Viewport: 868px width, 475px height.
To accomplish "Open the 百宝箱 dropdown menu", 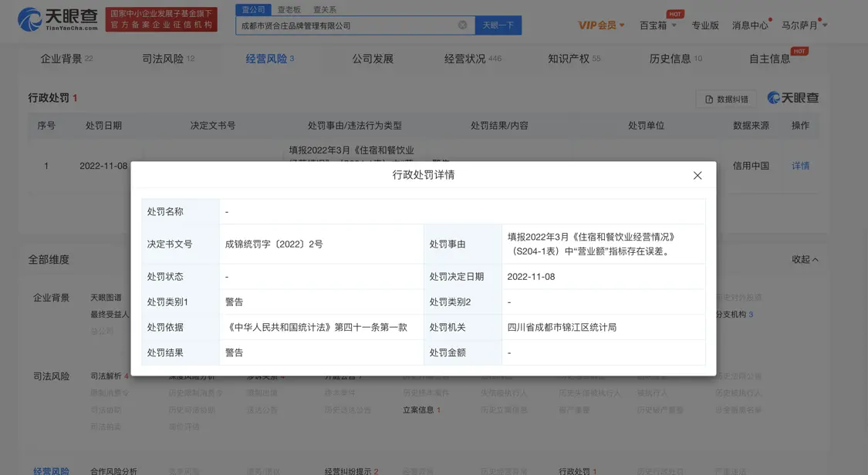I will point(657,25).
